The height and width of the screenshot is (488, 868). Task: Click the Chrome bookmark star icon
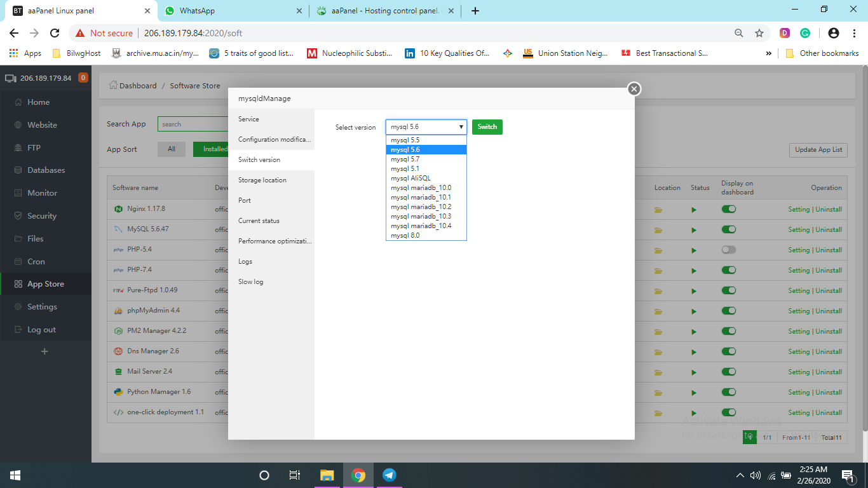click(x=759, y=33)
